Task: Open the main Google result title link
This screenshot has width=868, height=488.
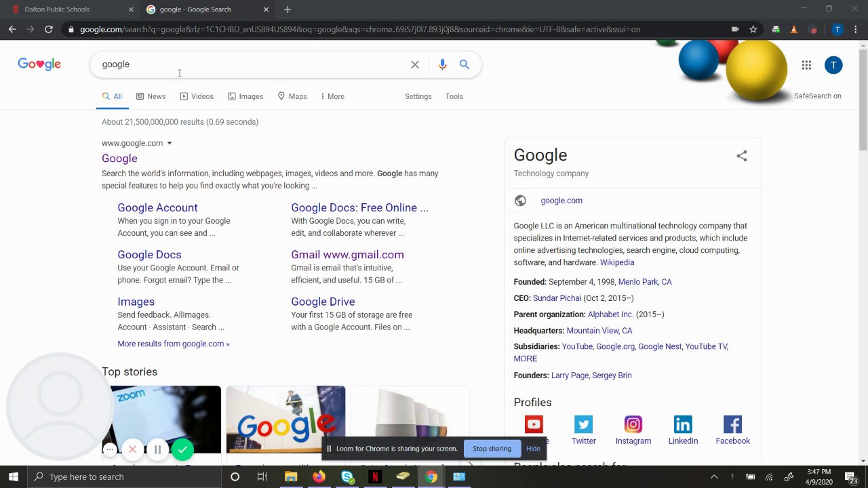Action: point(119,158)
